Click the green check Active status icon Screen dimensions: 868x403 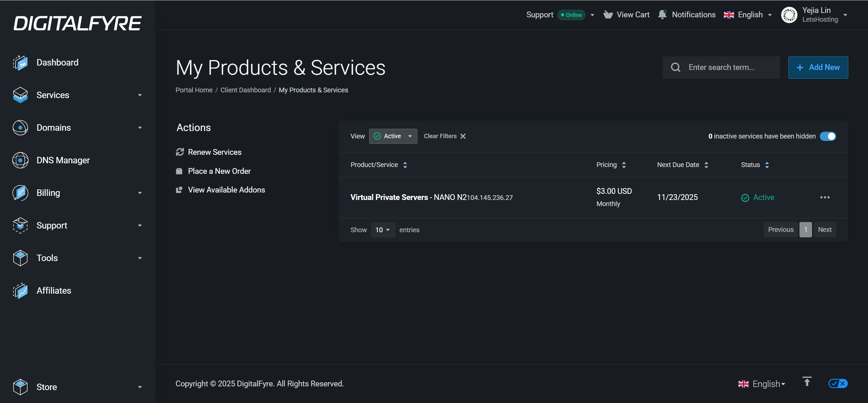pos(745,198)
